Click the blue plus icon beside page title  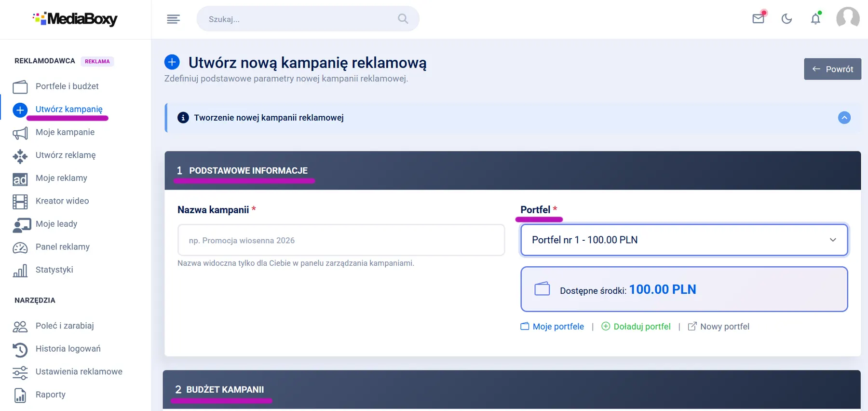[x=172, y=62]
